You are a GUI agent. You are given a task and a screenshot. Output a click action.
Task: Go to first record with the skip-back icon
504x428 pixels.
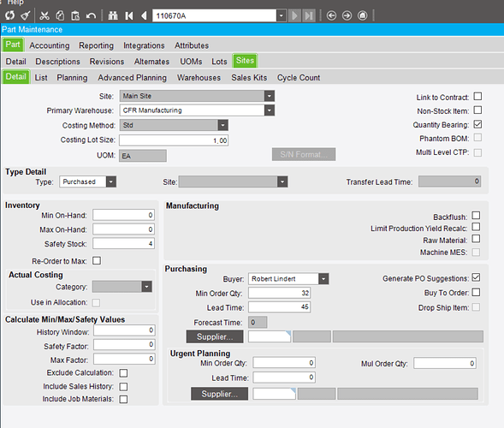[x=129, y=15]
